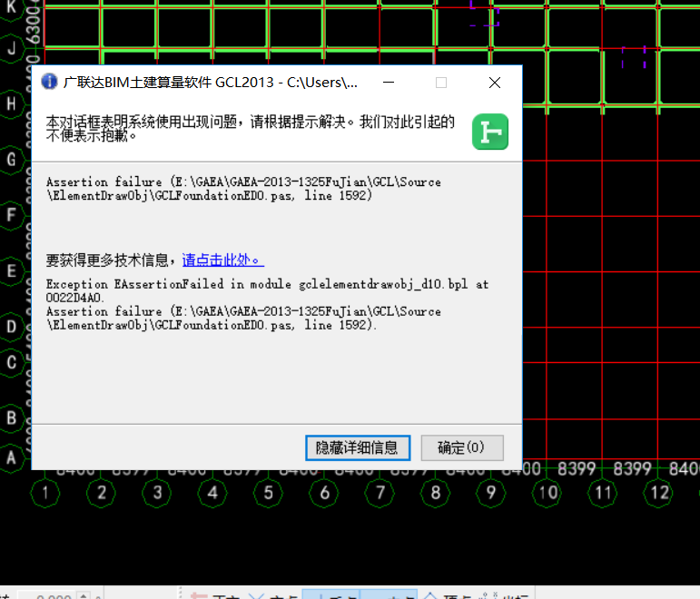Select axis bubble F on the left edge
The width and height of the screenshot is (700, 599).
click(x=11, y=215)
